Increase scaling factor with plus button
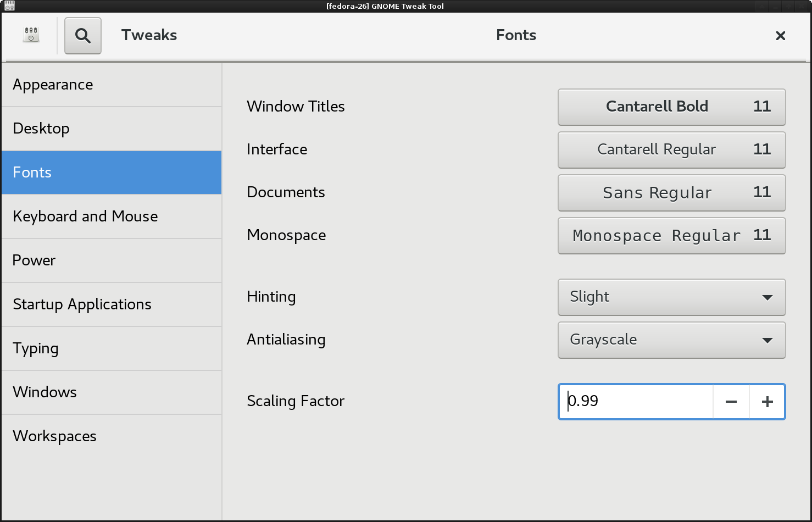Image resolution: width=812 pixels, height=522 pixels. pyautogui.click(x=767, y=402)
